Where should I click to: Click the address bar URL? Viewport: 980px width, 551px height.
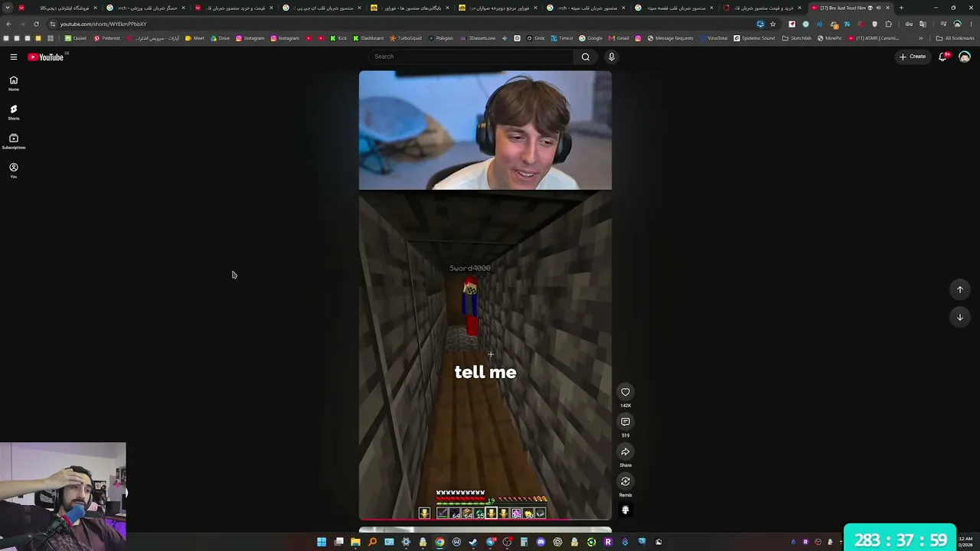(x=103, y=24)
